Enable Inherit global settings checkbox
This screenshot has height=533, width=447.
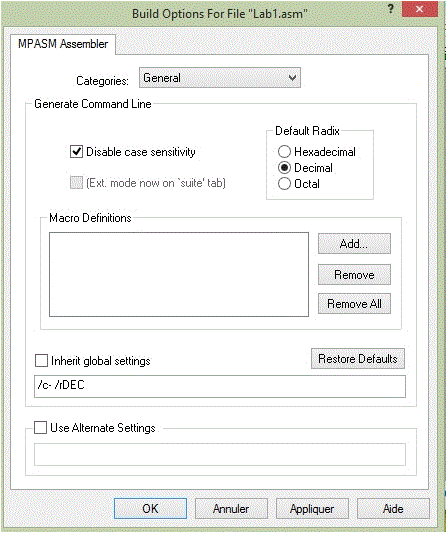pyautogui.click(x=41, y=361)
